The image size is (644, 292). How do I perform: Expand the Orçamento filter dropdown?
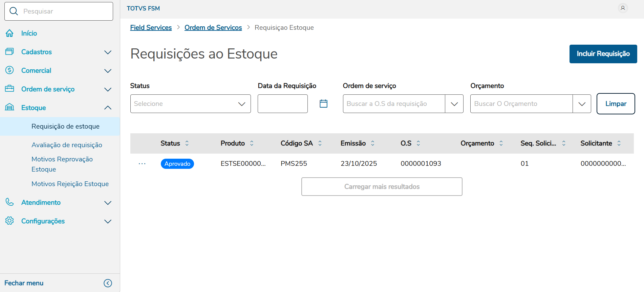point(582,104)
